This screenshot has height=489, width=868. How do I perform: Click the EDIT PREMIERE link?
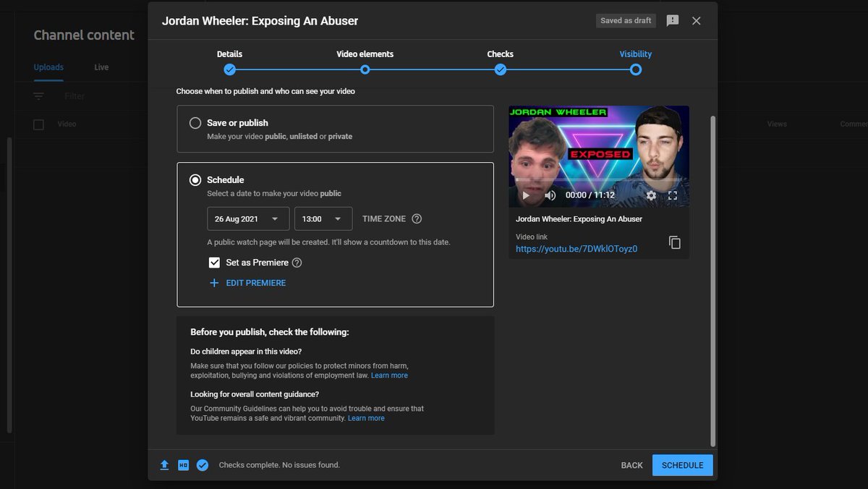click(256, 283)
